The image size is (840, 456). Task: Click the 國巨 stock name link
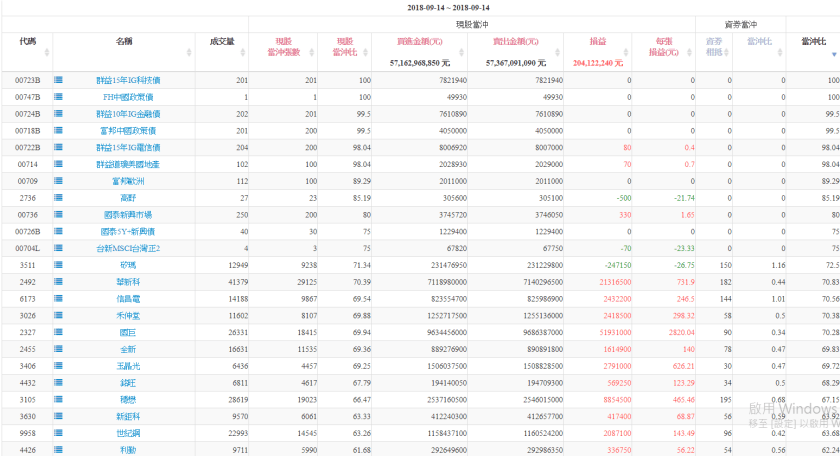127,332
